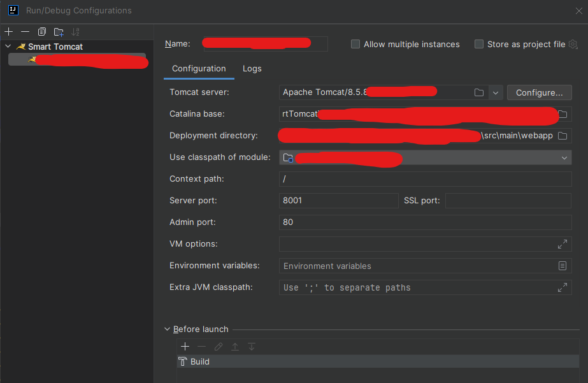588x383 pixels.
Task: Open Store as project file settings gear
Action: coord(573,44)
